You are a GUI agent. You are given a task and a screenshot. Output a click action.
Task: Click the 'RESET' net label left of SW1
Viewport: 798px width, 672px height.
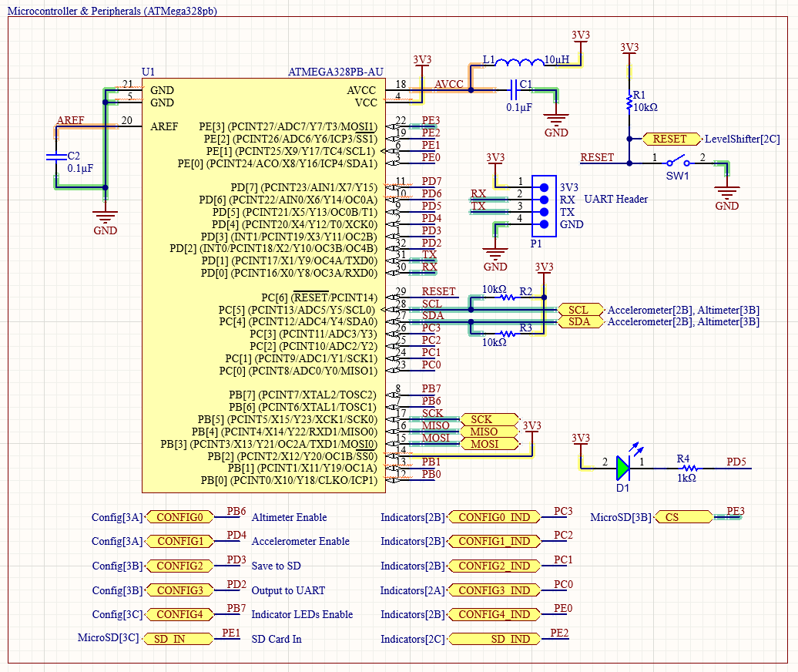[597, 157]
